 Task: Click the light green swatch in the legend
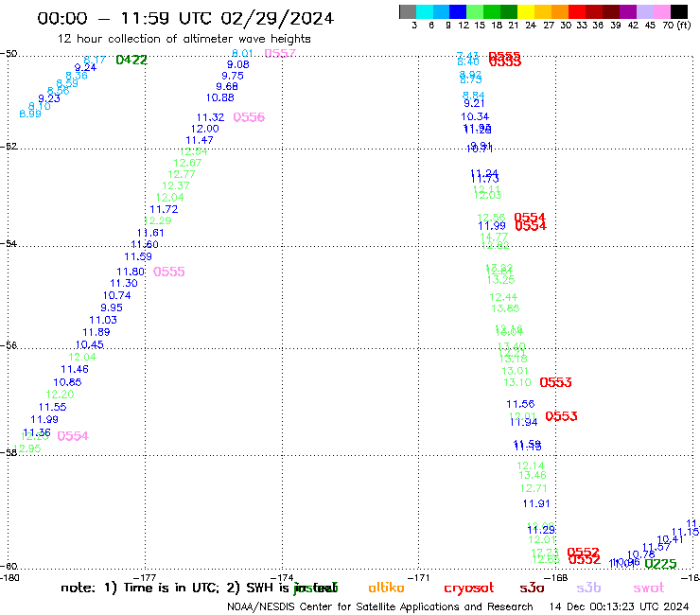(475, 11)
